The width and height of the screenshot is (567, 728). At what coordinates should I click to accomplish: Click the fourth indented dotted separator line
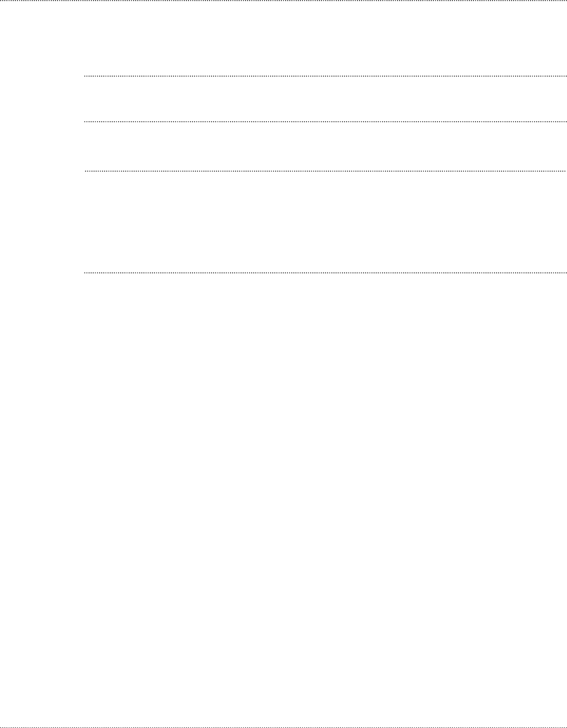click(x=325, y=273)
